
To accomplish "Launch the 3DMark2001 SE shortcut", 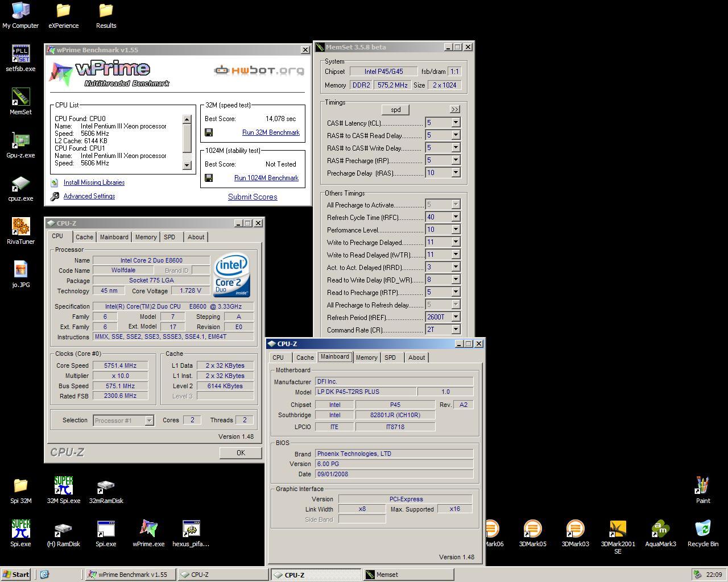I will click(x=618, y=537).
